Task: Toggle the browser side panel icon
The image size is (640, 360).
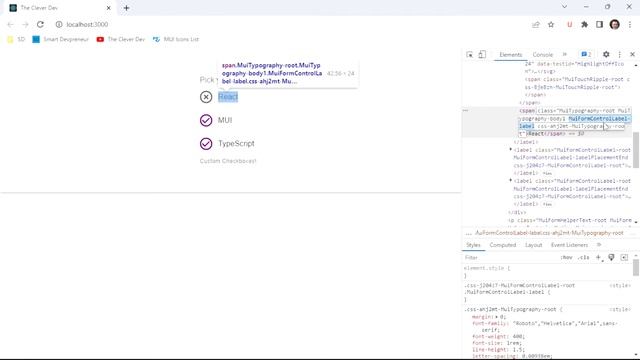Action: pos(599,24)
